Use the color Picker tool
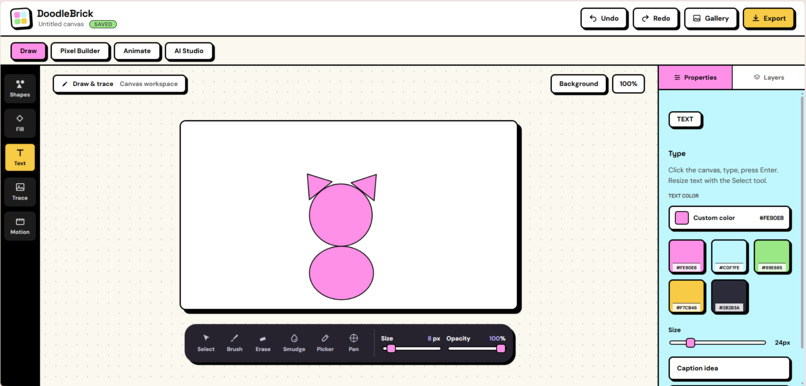This screenshot has width=806, height=386. 325,343
